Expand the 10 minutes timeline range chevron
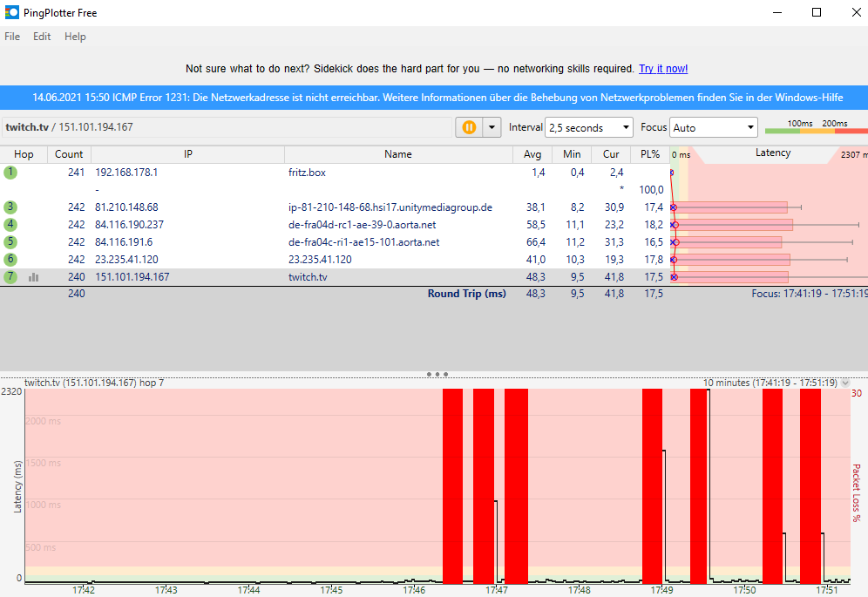This screenshot has height=597, width=868. coord(845,383)
